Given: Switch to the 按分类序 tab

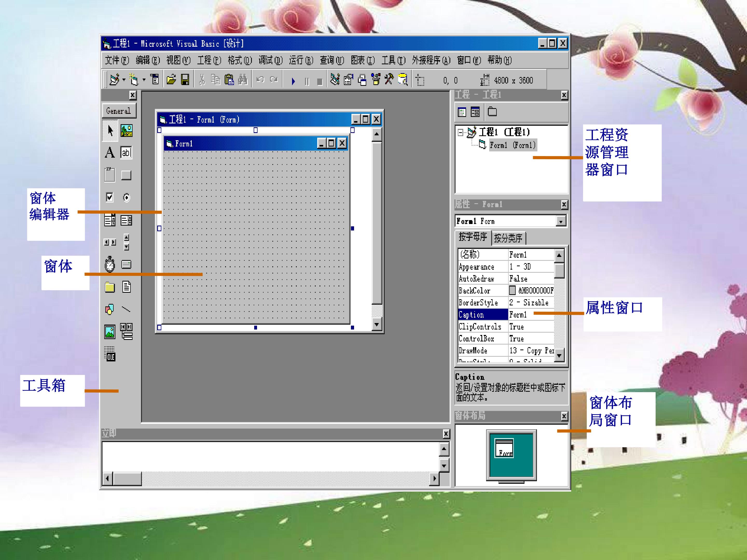Looking at the screenshot, I should pos(508,238).
